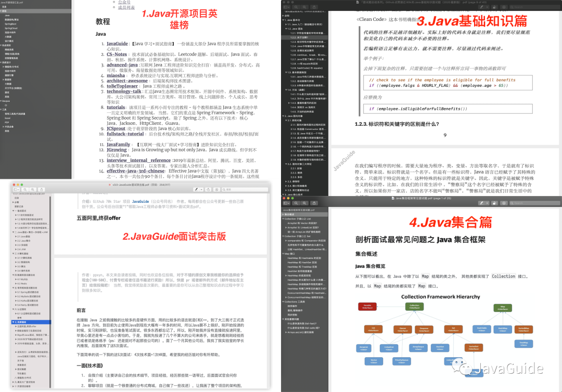Expand 'Collections 工具类' section in outline
Image resolution: width=562 pixels, height=392 pixels.
click(x=284, y=302)
